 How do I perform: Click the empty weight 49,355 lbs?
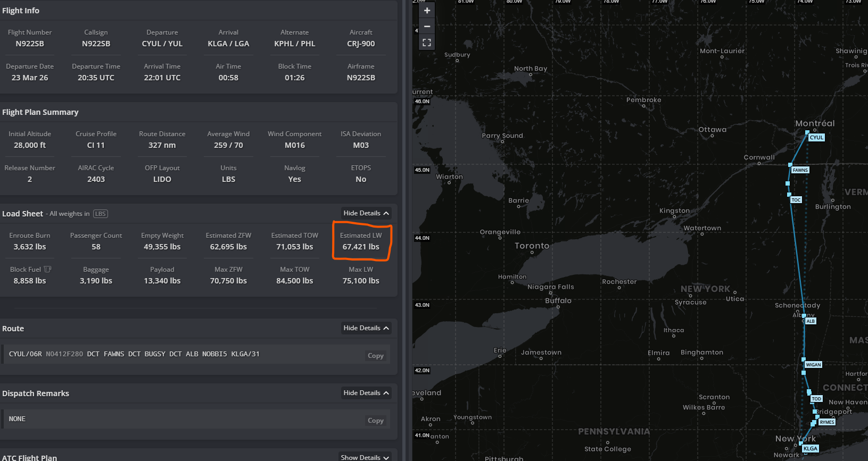(x=162, y=247)
